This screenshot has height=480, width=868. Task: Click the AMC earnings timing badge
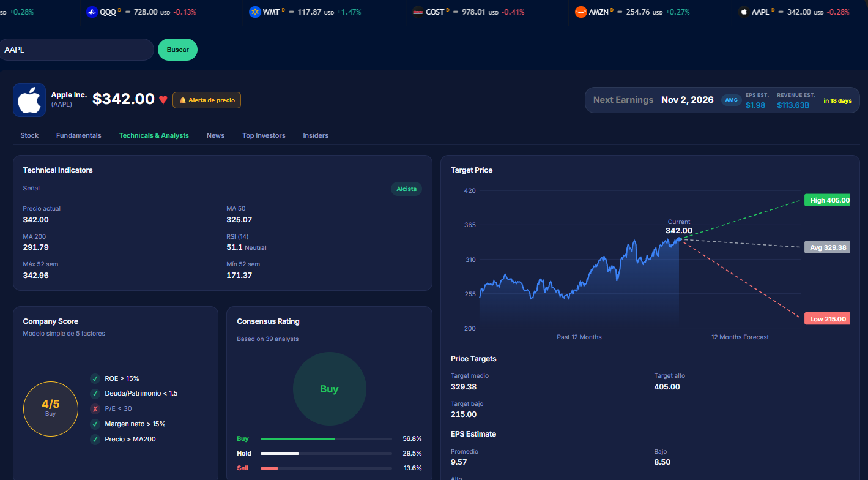point(732,100)
